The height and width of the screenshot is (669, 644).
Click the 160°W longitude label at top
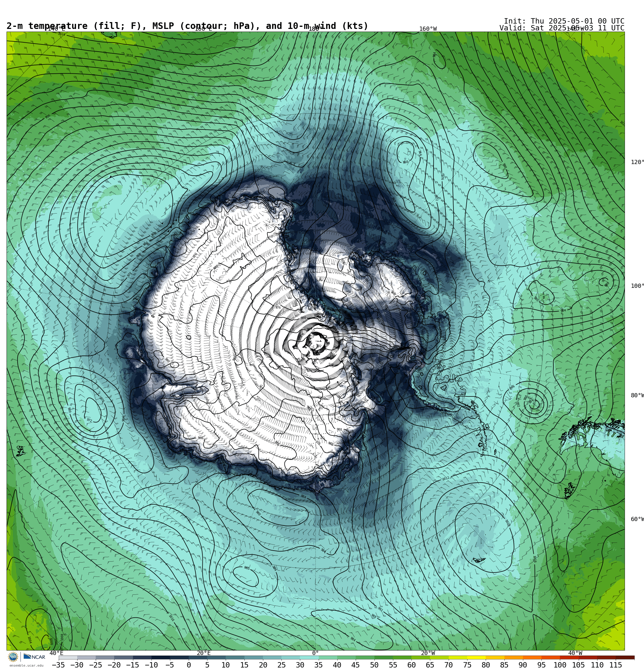[428, 29]
